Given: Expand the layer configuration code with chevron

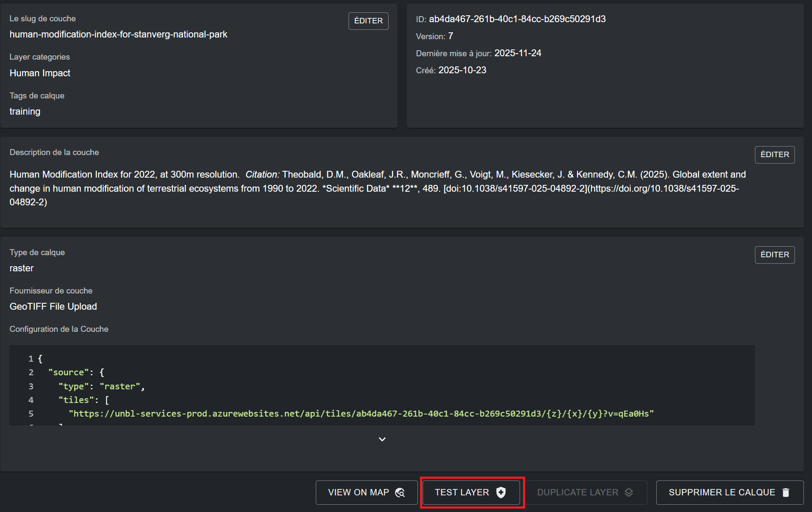Looking at the screenshot, I should [382, 439].
